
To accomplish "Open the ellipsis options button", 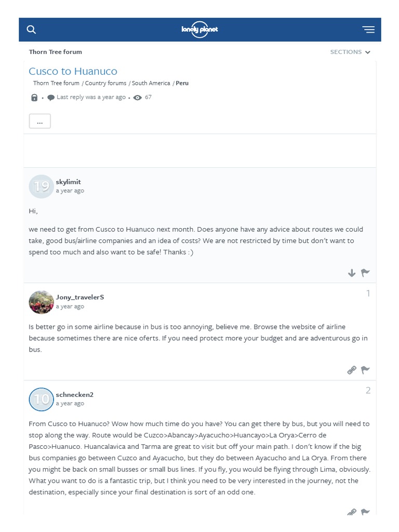I will coord(39,121).
